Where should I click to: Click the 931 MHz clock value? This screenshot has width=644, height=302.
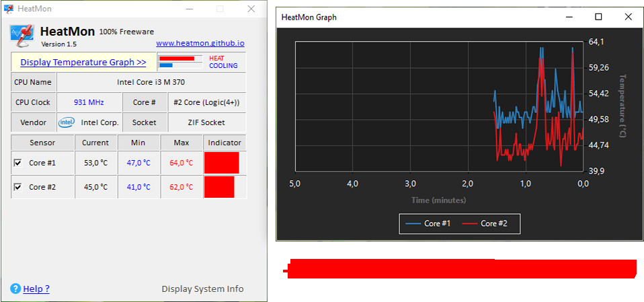pos(89,102)
